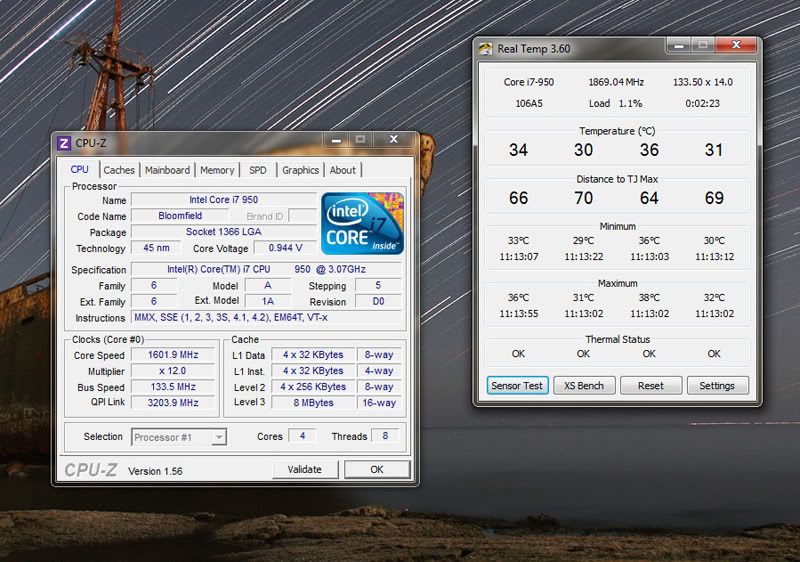Close the CPU-Z window
Screen dimensions: 800x562
tap(395, 141)
